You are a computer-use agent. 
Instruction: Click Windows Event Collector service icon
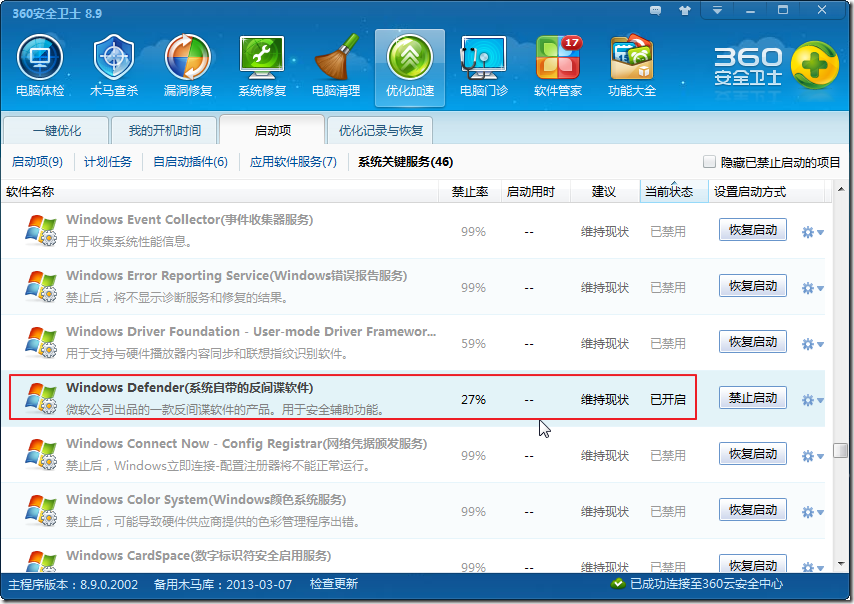point(41,230)
